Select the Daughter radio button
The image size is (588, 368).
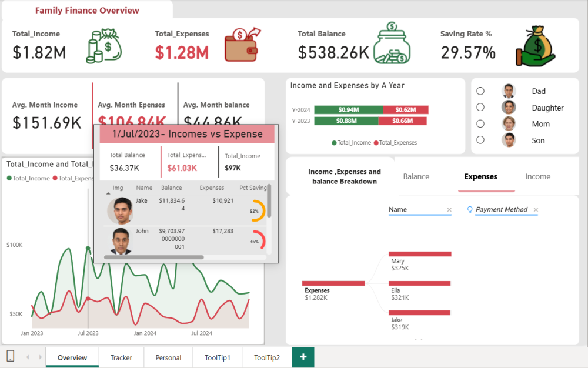[x=480, y=108]
